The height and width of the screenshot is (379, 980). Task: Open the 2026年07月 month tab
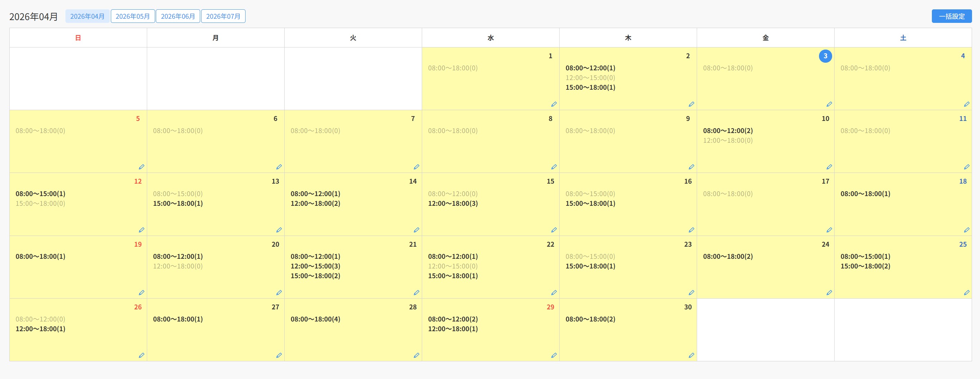(x=223, y=16)
